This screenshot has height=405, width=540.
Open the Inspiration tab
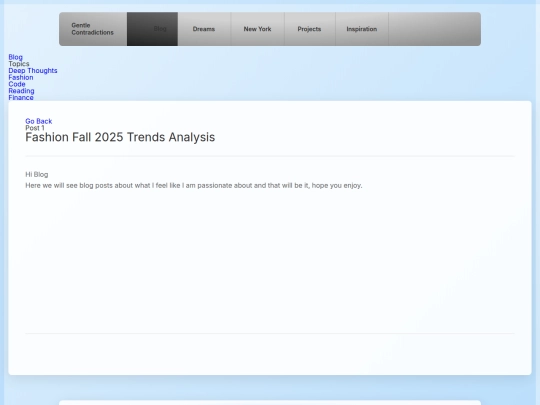pyautogui.click(x=362, y=29)
